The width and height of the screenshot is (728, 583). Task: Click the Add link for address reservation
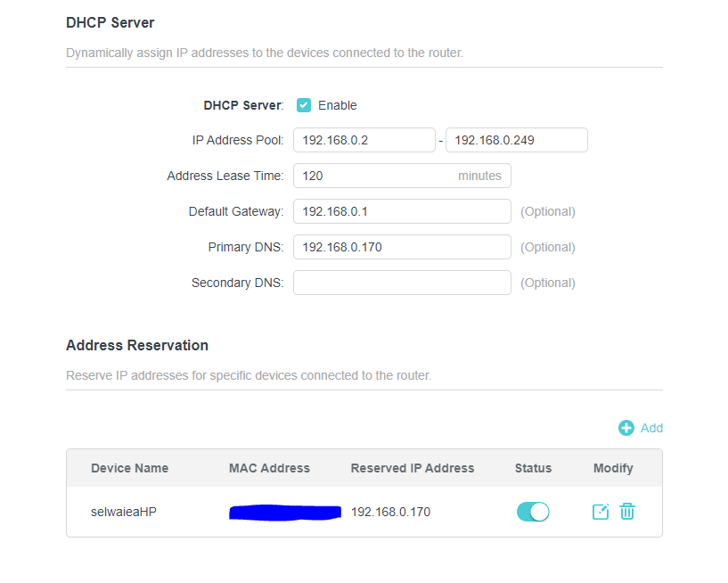pyautogui.click(x=651, y=428)
